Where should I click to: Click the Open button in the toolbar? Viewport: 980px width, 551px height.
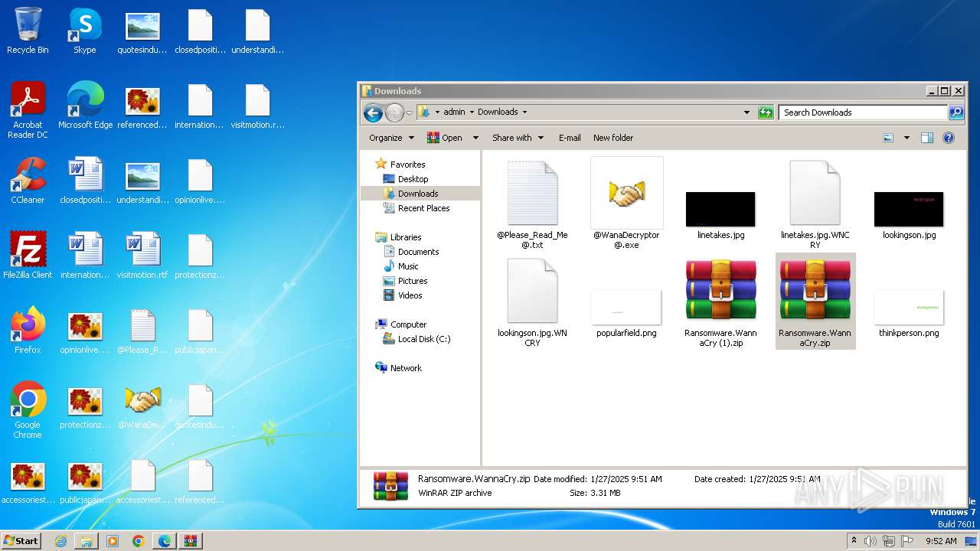tap(445, 138)
